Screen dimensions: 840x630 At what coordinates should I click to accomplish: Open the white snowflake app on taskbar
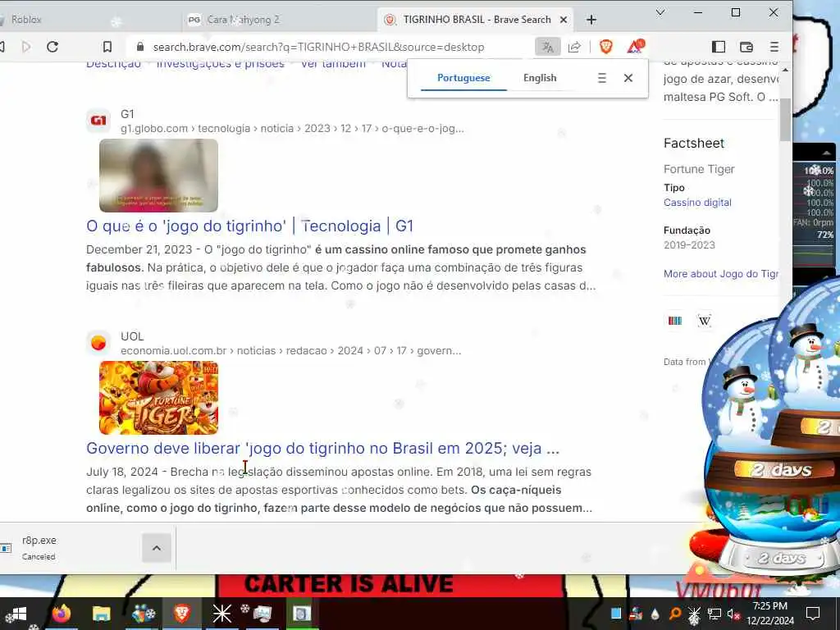pyautogui.click(x=221, y=614)
